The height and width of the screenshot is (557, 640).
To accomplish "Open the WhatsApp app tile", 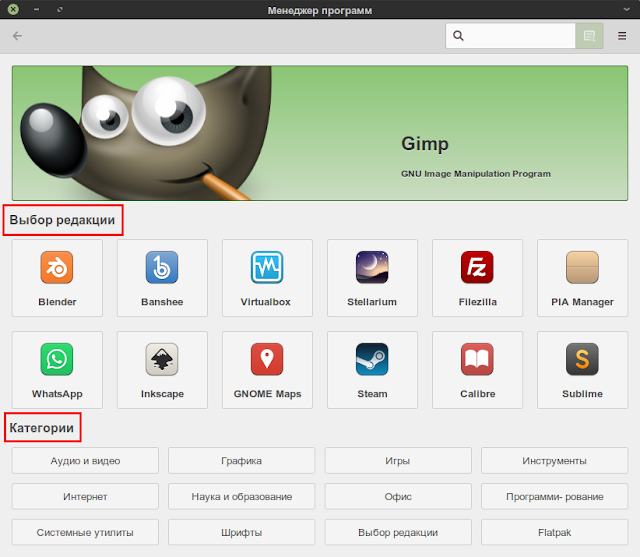I will pyautogui.click(x=57, y=370).
